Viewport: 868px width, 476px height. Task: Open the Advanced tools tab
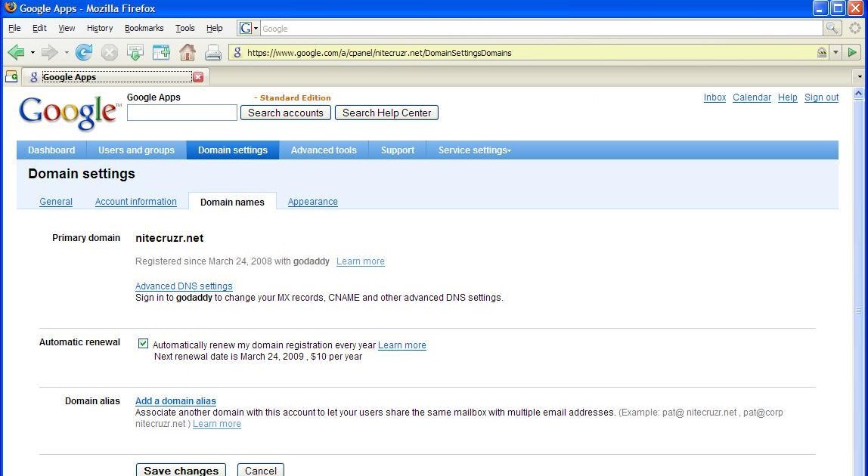324,150
